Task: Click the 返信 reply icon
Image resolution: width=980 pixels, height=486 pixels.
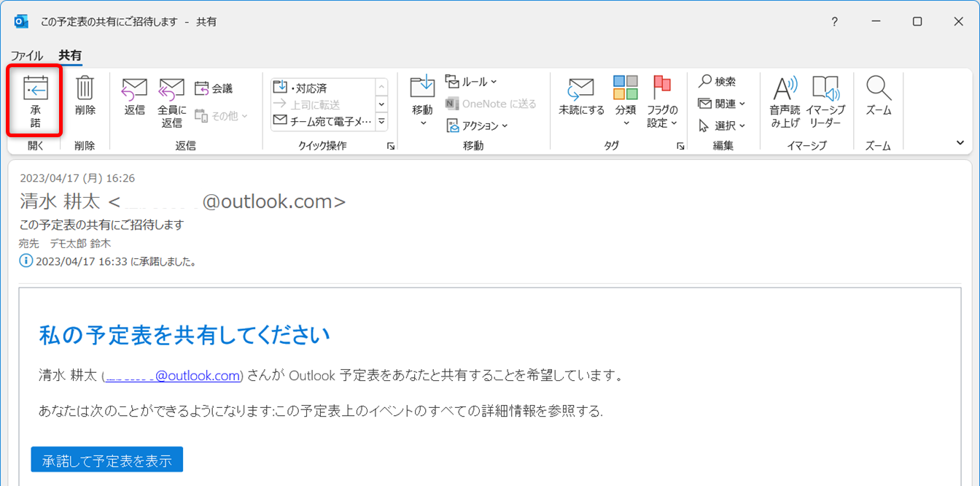Action: pyautogui.click(x=134, y=90)
